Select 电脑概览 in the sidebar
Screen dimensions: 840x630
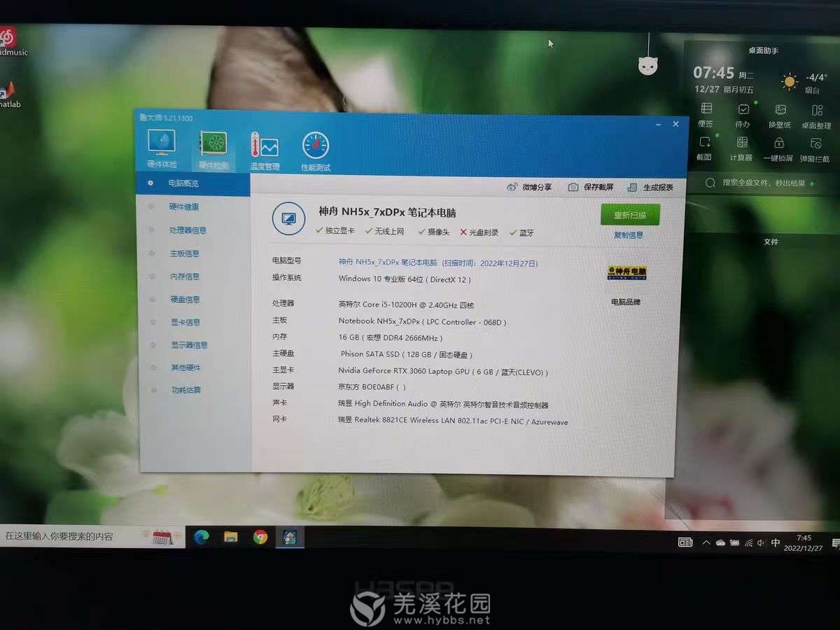point(183,183)
